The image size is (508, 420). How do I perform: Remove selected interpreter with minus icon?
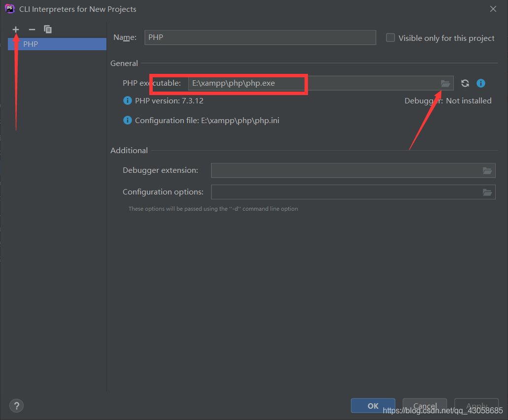32,30
